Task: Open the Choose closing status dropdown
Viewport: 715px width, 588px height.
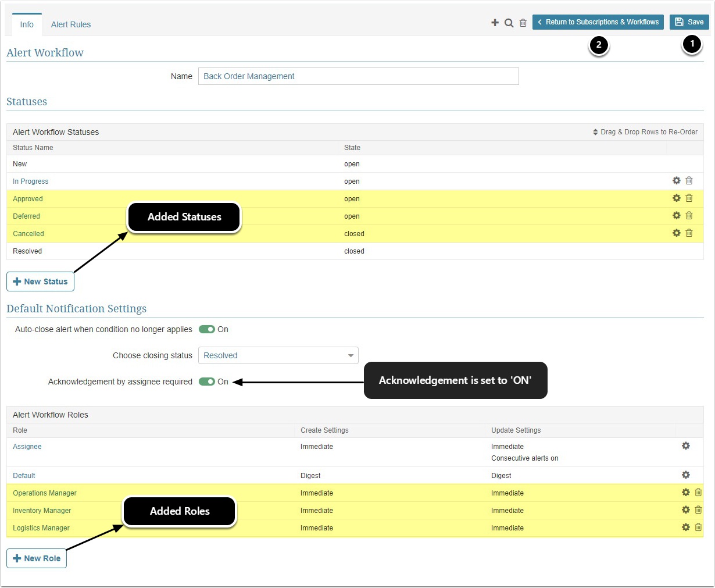Action: point(278,355)
